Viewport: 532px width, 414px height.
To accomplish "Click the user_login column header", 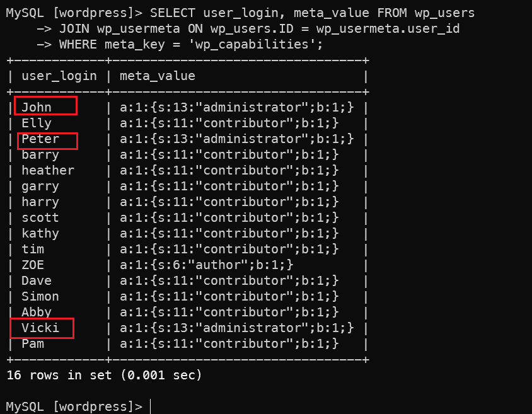I will (59, 76).
